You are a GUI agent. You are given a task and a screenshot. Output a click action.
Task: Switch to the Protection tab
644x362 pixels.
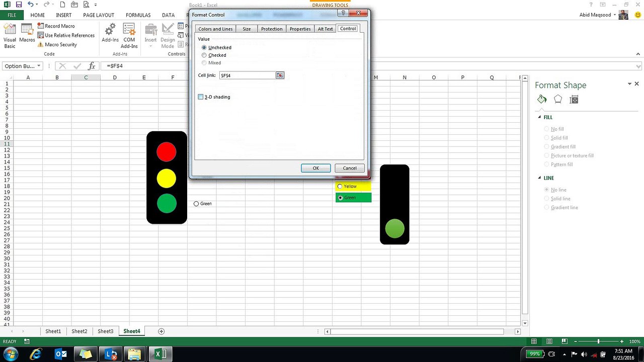click(272, 29)
